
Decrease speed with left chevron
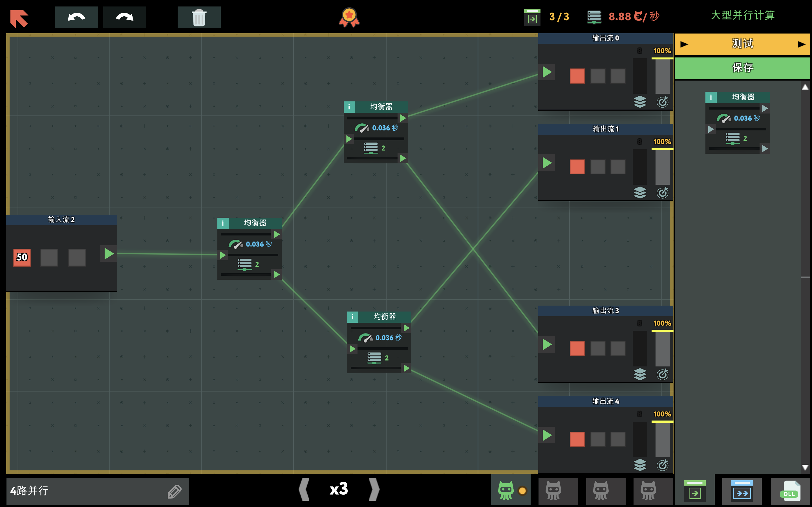point(304,489)
